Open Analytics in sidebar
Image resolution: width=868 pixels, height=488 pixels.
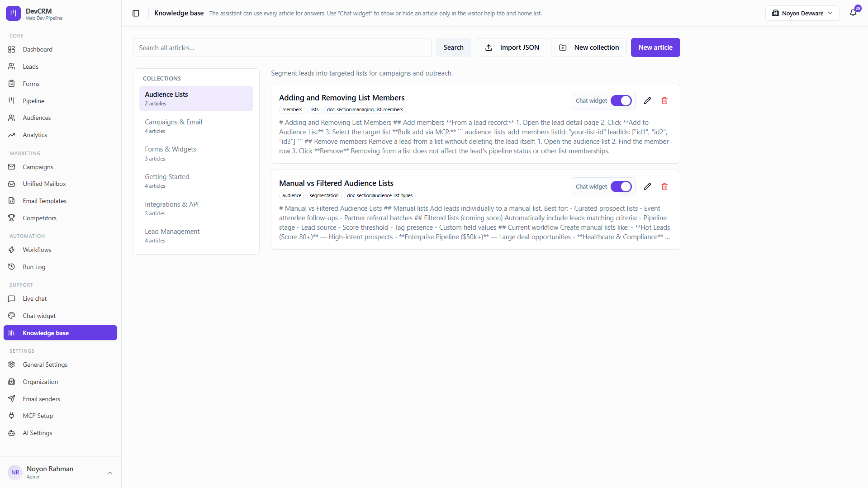60,135
